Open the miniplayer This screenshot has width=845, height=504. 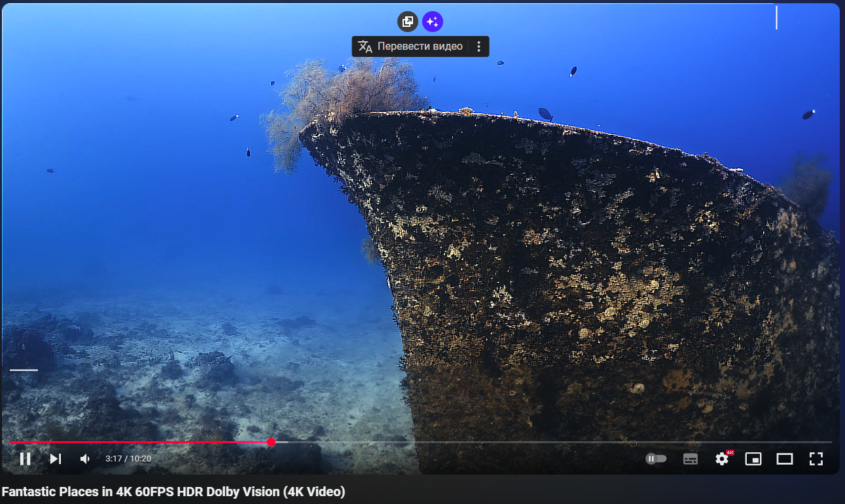click(x=753, y=459)
